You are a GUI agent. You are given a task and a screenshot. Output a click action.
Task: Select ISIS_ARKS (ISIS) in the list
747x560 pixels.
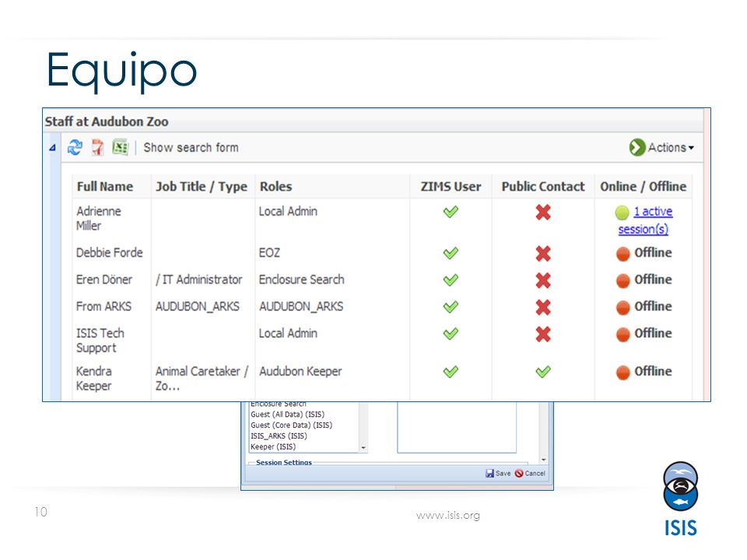279,436
